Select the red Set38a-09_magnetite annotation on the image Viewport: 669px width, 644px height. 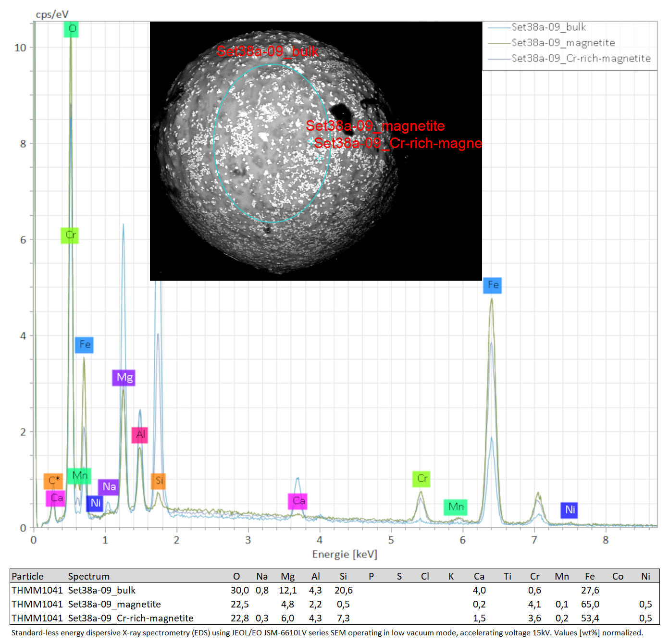(375, 125)
